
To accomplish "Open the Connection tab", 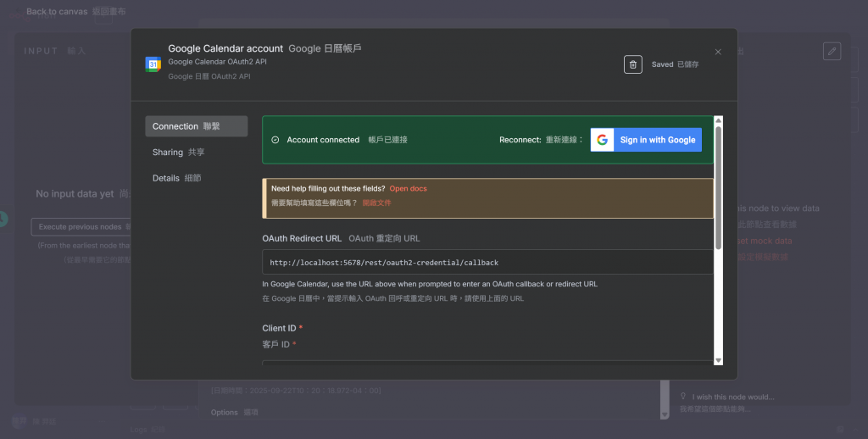I will click(197, 126).
